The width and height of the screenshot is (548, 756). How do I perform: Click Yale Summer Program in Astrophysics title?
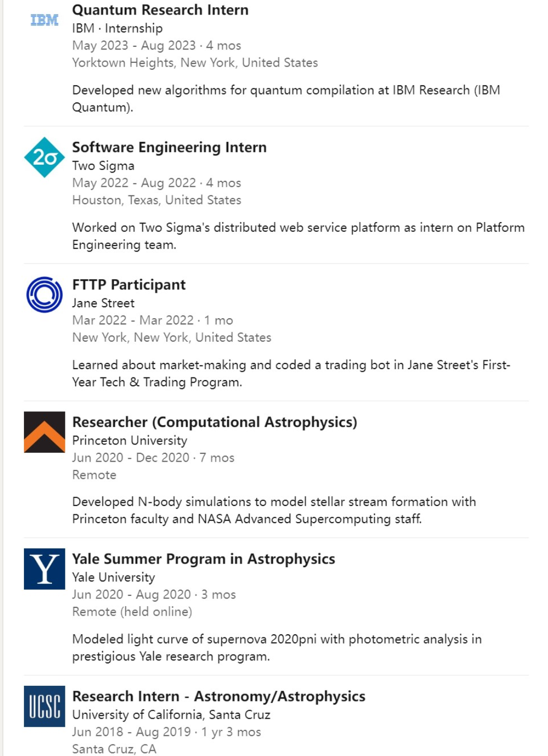203,559
